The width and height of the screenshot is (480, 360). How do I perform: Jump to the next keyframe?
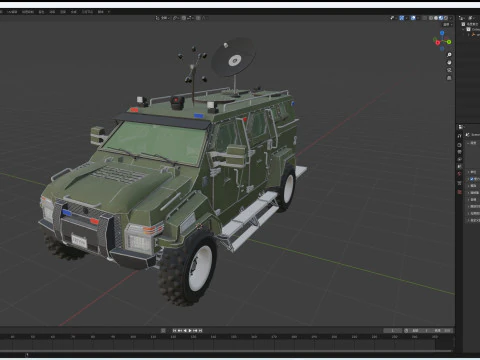pyautogui.click(x=195, y=331)
